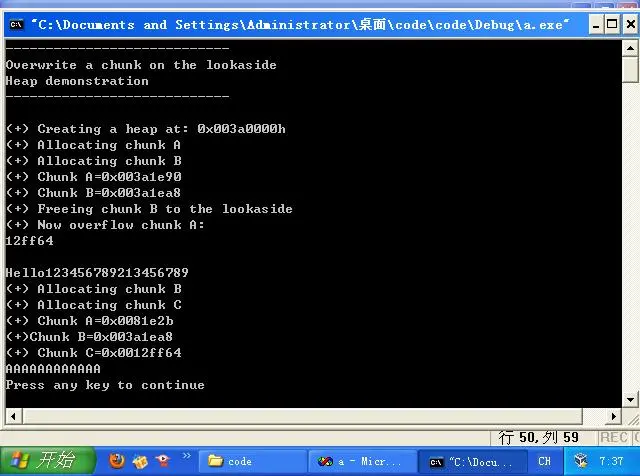
Task: Click the third quick launch icon with red hat
Action: (163, 461)
